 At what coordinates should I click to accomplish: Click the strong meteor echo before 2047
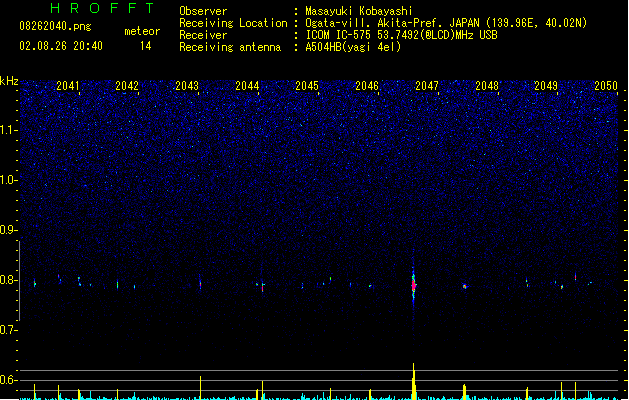(x=414, y=285)
